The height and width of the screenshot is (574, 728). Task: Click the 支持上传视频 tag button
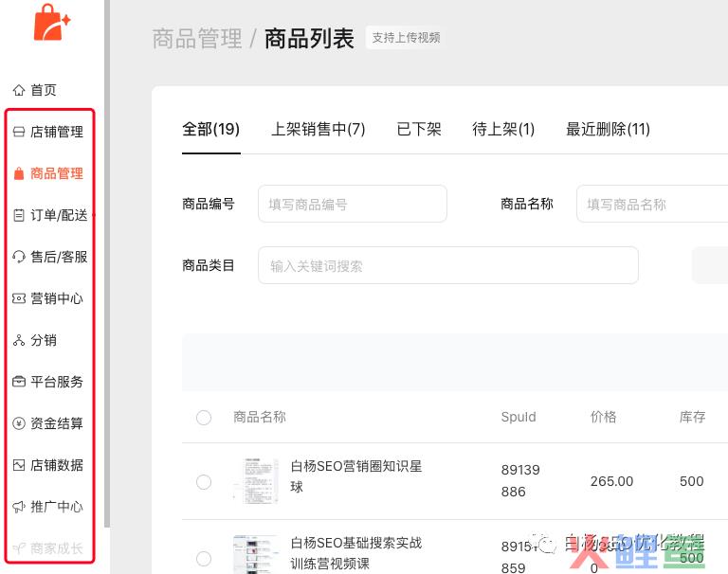[x=406, y=38]
